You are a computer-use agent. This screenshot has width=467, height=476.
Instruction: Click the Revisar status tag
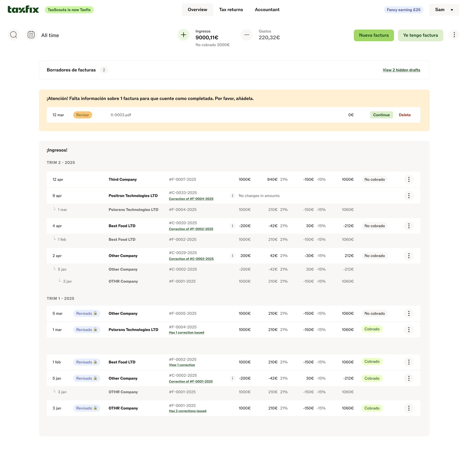(83, 115)
